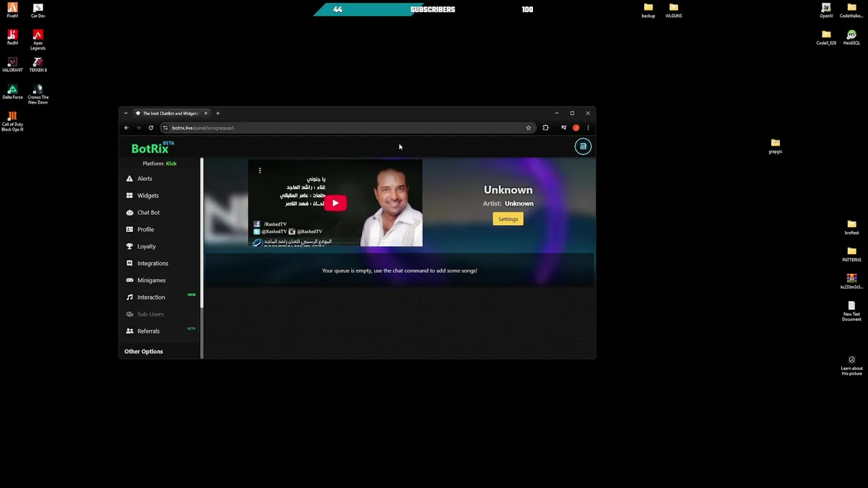Viewport: 868px width, 488px height.
Task: Open the media controls toolbar icon
Action: coord(564,127)
